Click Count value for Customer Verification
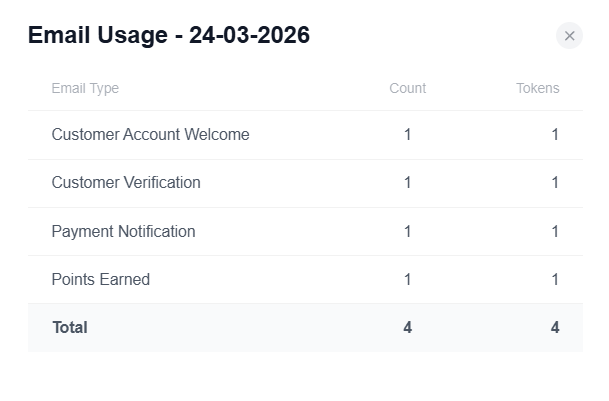 [x=408, y=183]
